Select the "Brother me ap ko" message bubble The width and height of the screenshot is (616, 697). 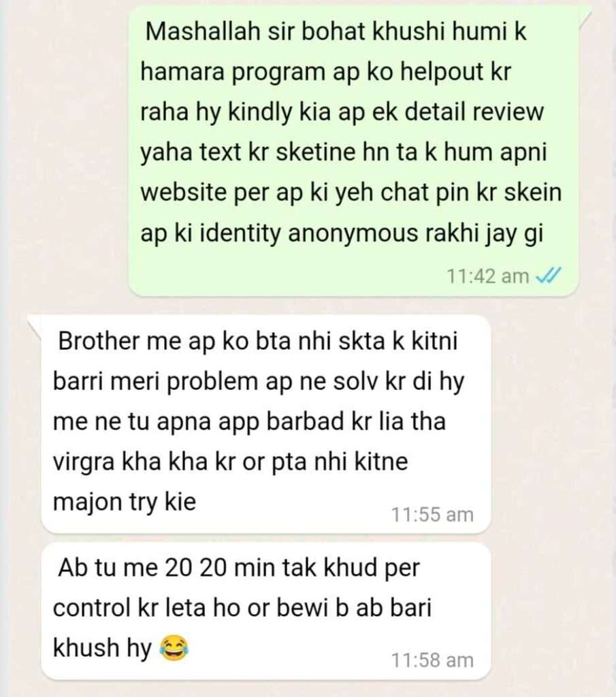(x=265, y=424)
